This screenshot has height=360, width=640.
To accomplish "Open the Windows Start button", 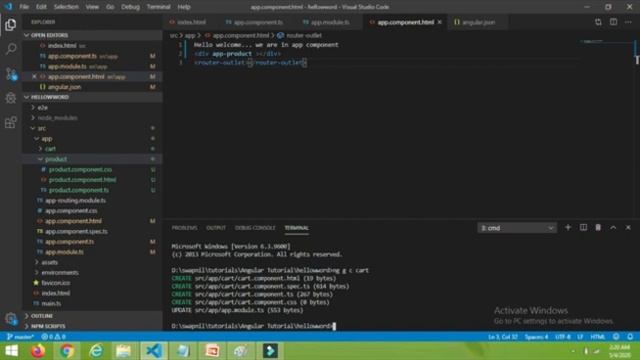I will click(x=11, y=351).
